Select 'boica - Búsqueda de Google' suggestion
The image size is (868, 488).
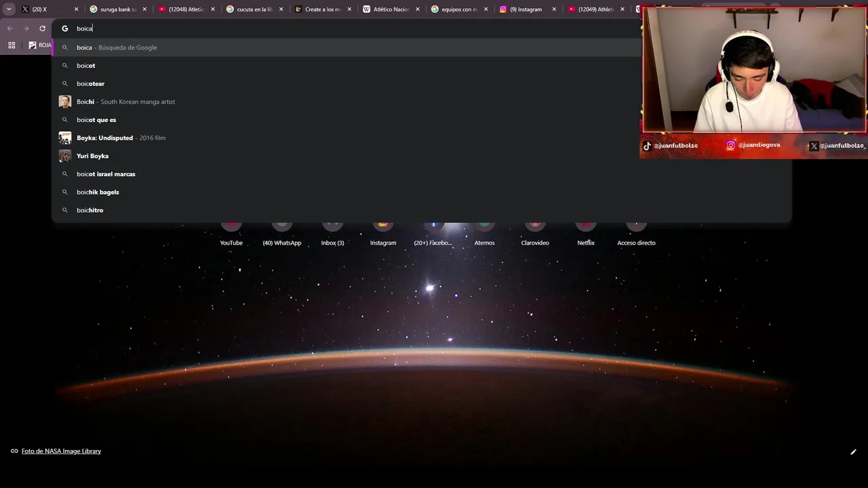click(x=422, y=47)
